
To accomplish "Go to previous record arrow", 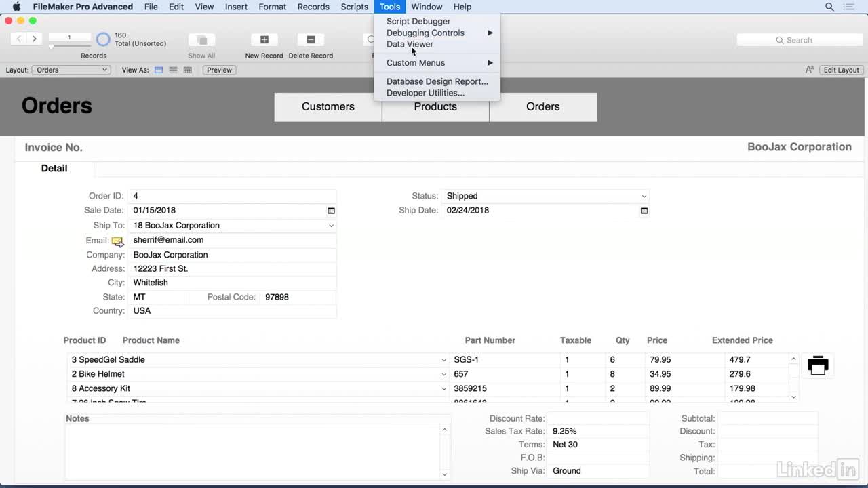I will [19, 39].
